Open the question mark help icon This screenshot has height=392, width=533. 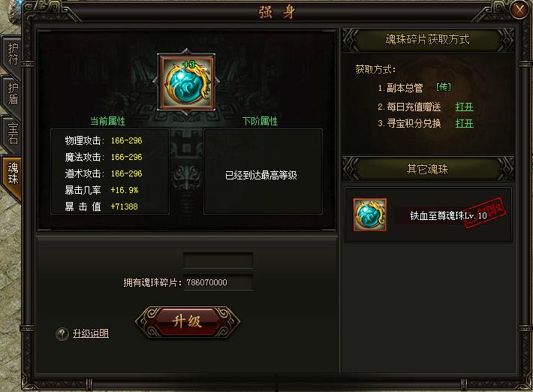pos(62,333)
